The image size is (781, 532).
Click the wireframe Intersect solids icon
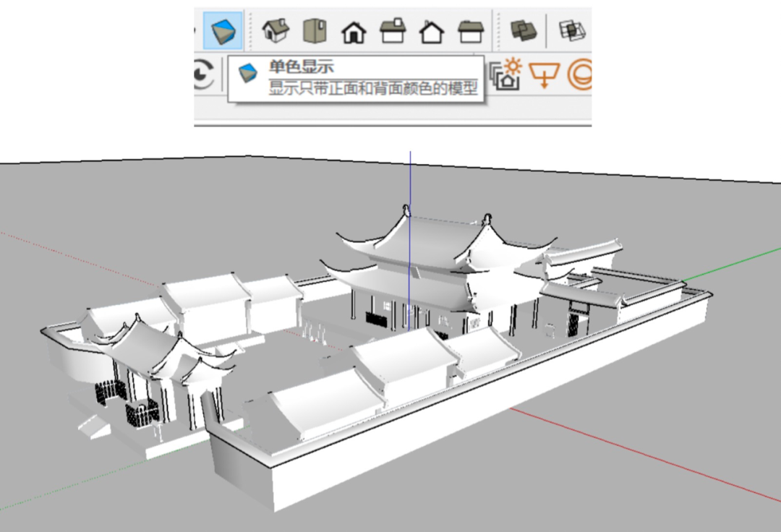(572, 31)
